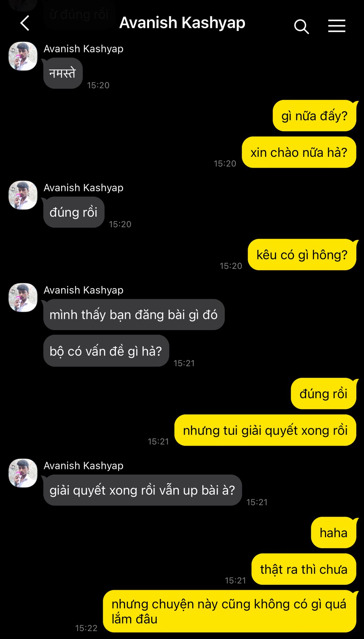The image size is (364, 639).
Task: Open the hamburger menu
Action: pyautogui.click(x=337, y=26)
